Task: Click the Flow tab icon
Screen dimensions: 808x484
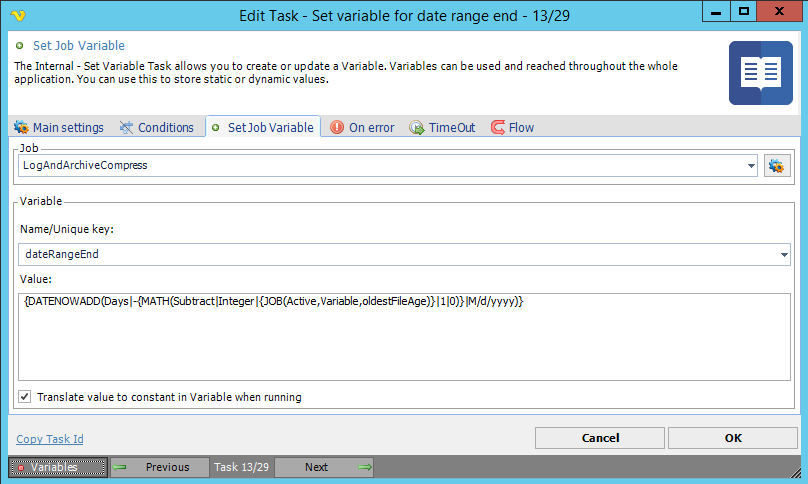Action: (498, 128)
